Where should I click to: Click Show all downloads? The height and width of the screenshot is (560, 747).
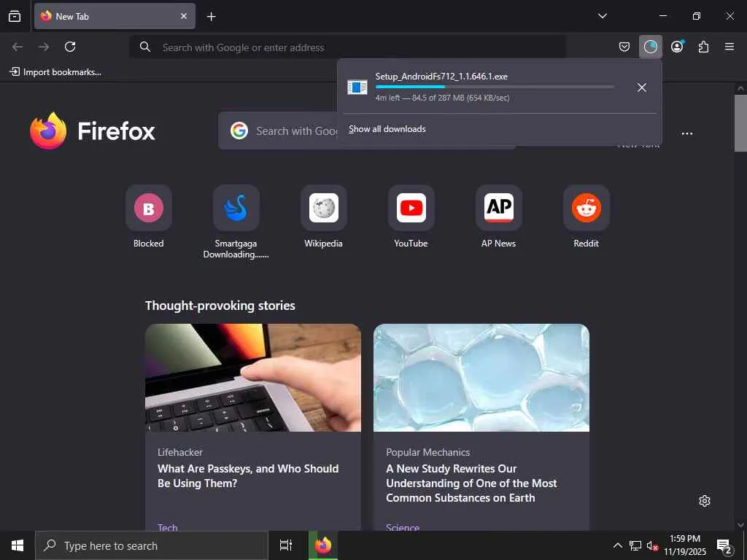(x=387, y=129)
